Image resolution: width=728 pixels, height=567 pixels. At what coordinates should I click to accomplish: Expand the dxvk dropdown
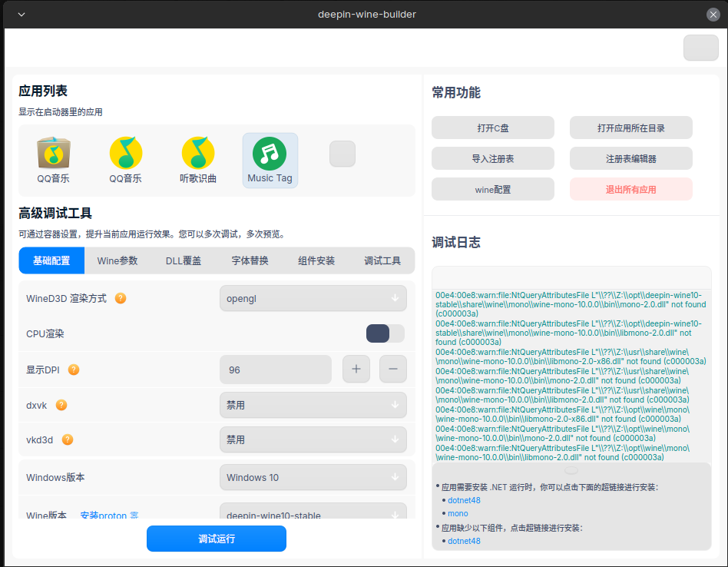[313, 405]
